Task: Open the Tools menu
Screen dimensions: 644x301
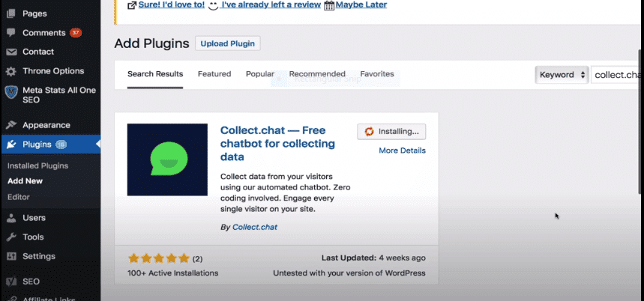Action: (33, 237)
